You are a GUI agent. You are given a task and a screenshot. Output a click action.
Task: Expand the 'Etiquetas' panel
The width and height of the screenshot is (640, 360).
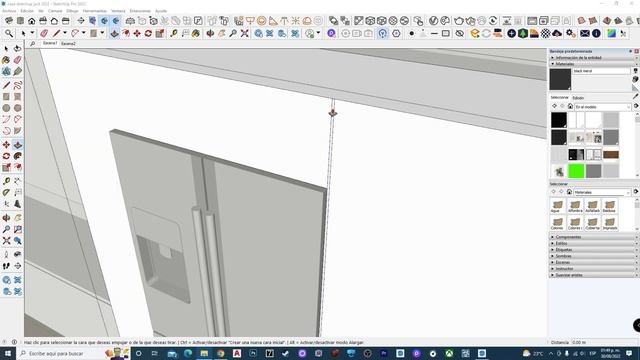[x=593, y=250]
